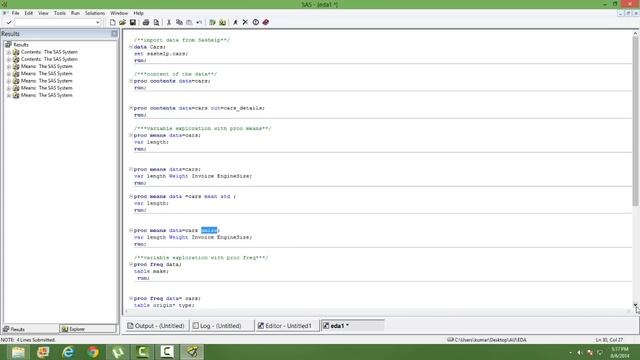The width and height of the screenshot is (640, 360).
Task: Click the Copy toolbar icon
Action: 179,22
